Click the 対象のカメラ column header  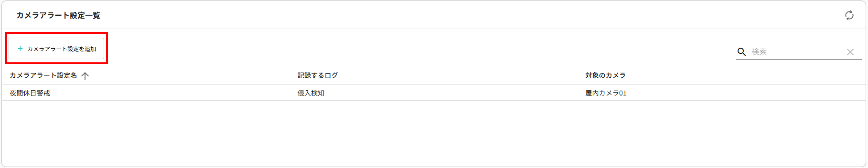pos(605,75)
